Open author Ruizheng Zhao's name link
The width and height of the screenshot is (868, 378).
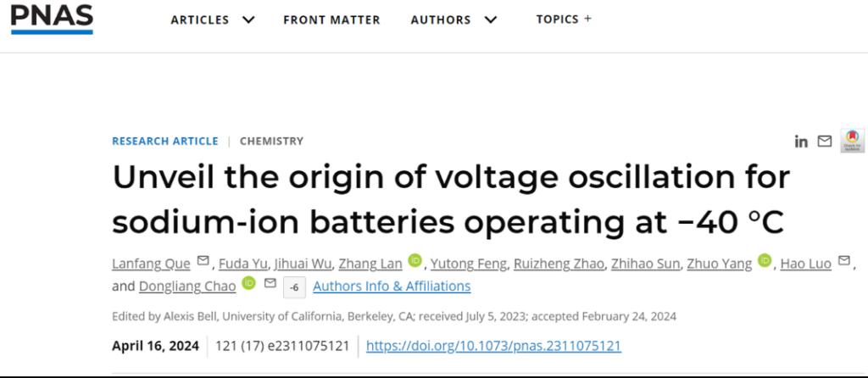click(559, 264)
